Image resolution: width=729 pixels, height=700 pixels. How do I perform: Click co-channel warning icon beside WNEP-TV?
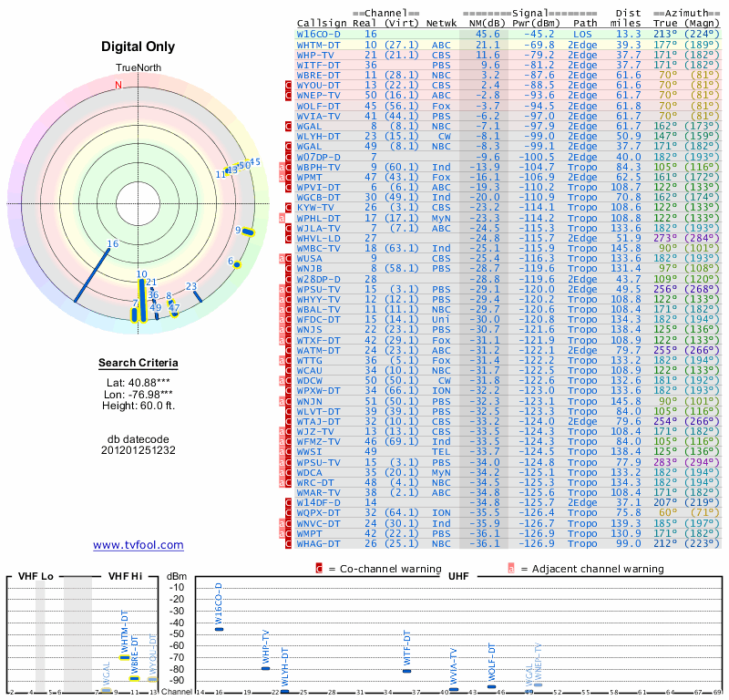pos(289,95)
